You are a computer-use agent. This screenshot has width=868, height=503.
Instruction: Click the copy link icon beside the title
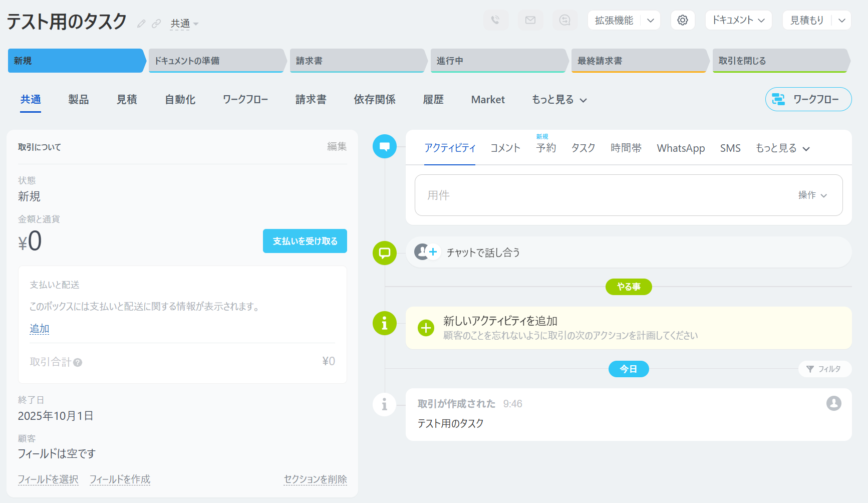(156, 24)
